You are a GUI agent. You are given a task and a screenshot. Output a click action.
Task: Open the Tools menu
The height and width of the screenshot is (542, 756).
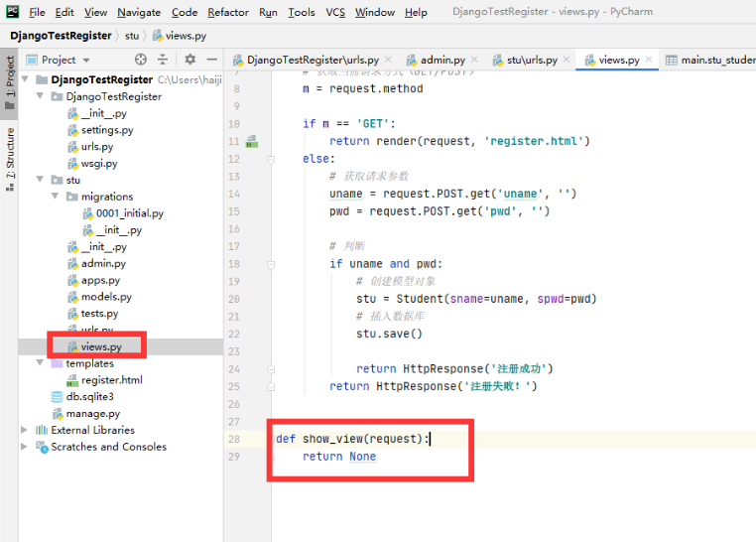(302, 12)
